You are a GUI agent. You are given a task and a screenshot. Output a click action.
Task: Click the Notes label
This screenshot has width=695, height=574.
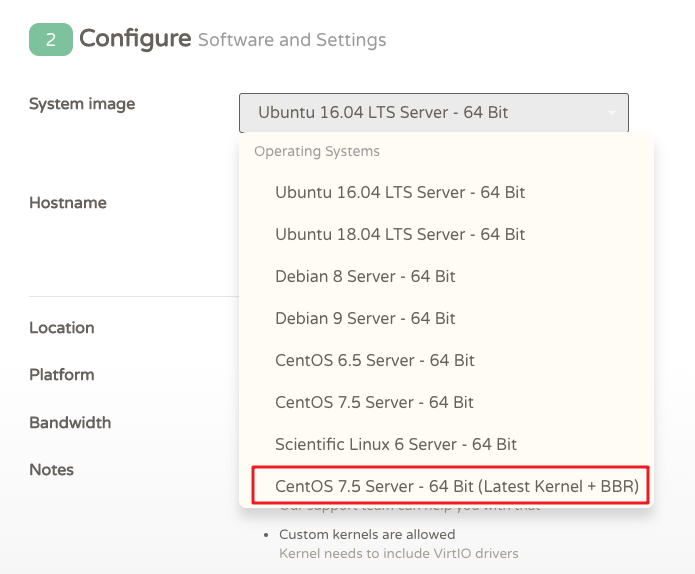51,469
